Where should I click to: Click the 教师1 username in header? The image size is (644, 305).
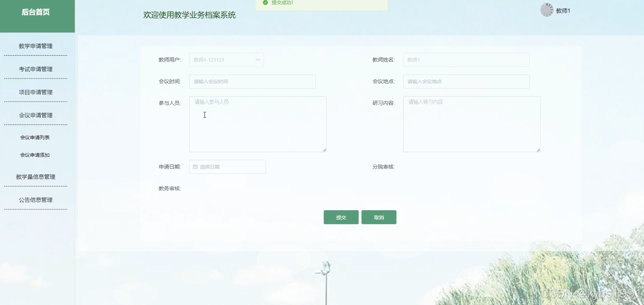tap(563, 11)
